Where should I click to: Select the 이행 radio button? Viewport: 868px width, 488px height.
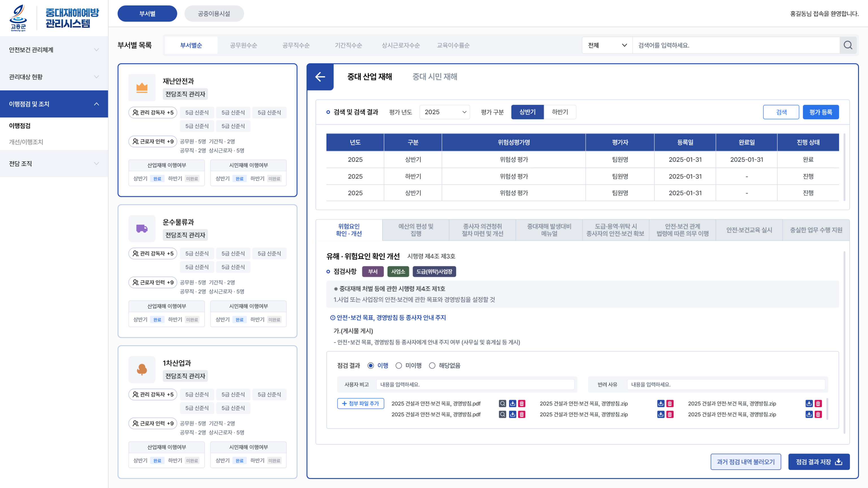[x=371, y=365]
